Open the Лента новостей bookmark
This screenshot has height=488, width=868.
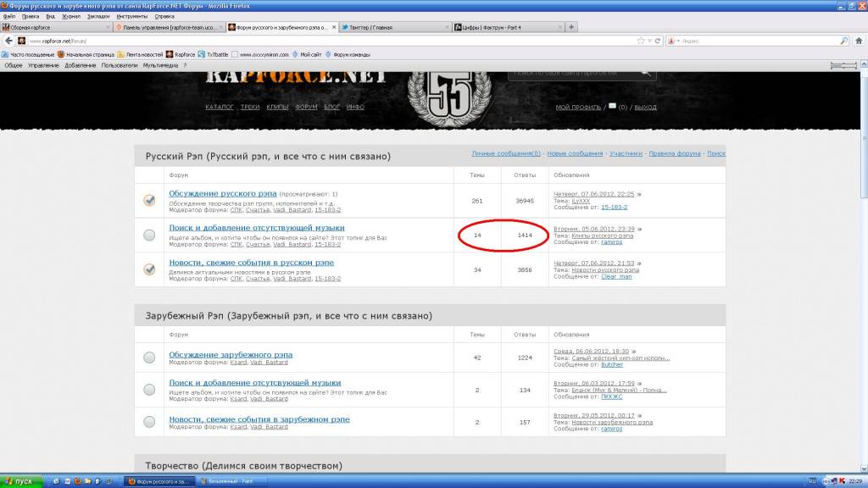[x=140, y=54]
